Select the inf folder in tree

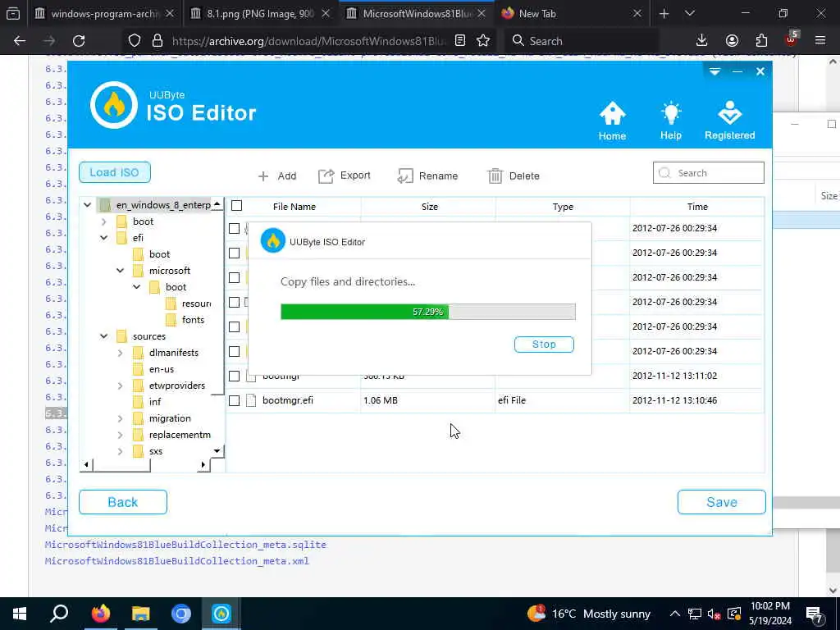(x=155, y=402)
